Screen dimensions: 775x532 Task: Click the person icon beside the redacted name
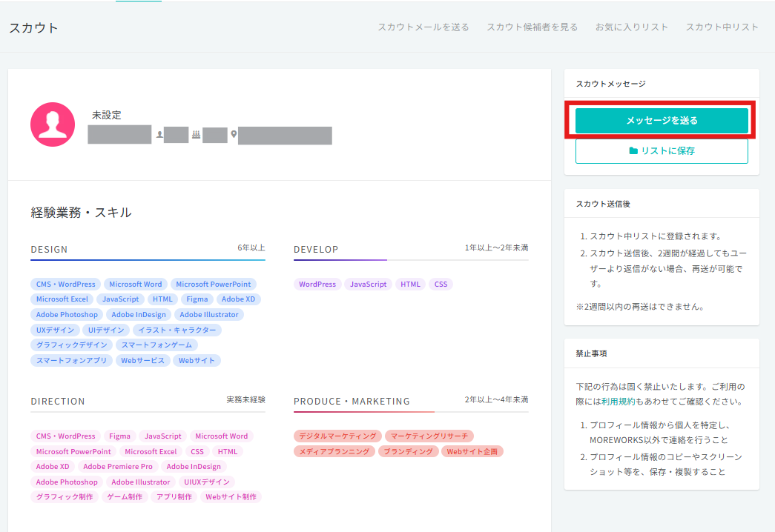coord(159,134)
